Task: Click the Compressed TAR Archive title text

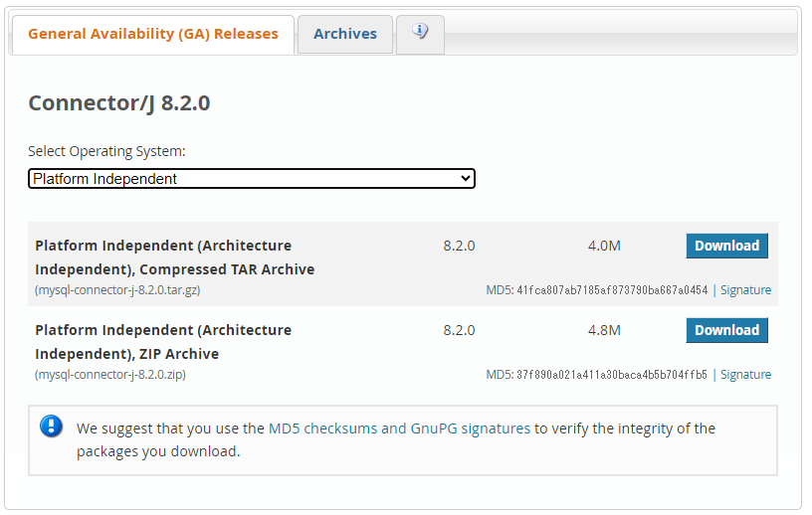Action: tap(174, 257)
